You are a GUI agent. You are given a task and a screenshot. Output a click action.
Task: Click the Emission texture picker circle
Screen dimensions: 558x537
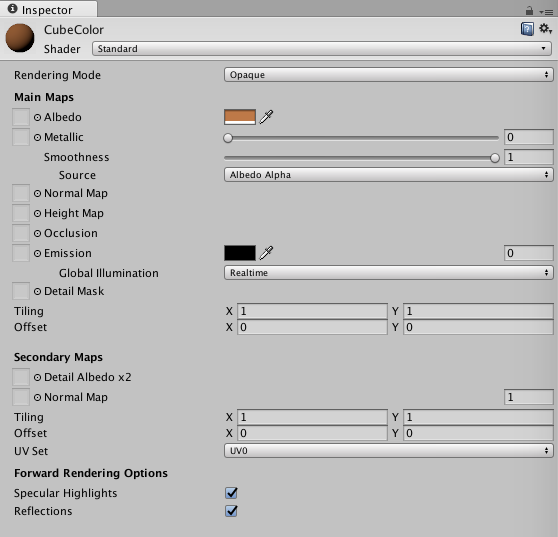37,253
